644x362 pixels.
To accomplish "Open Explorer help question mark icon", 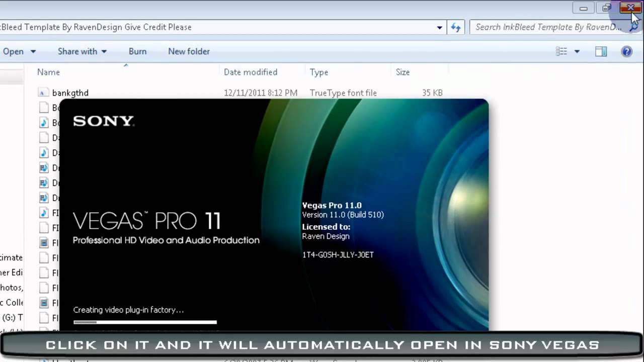I will pos(626,51).
